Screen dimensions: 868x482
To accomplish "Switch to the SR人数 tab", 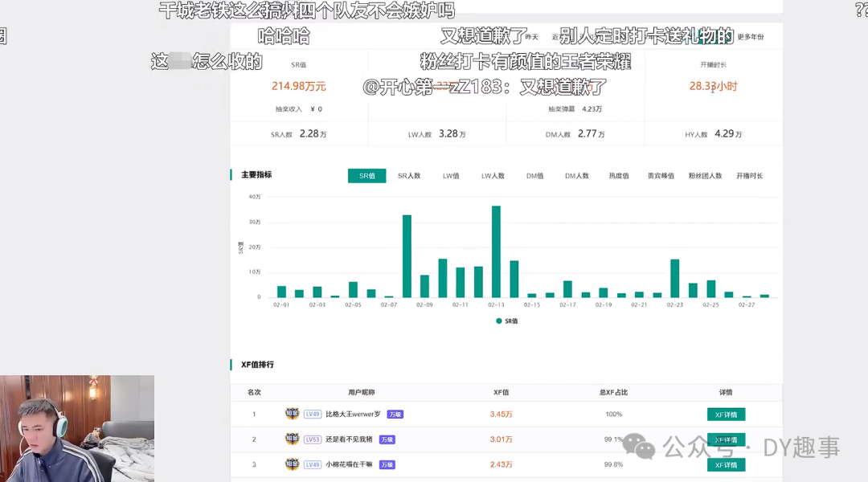I will coord(409,176).
